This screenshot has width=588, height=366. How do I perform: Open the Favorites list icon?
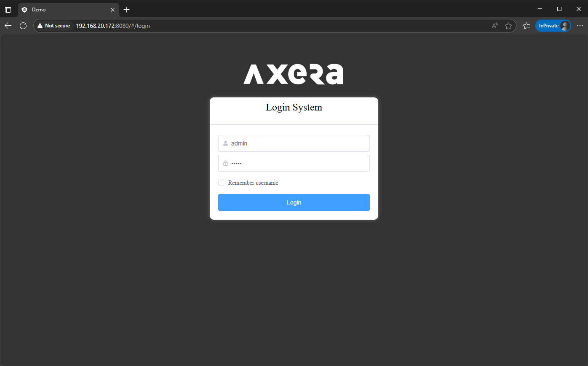pos(527,26)
